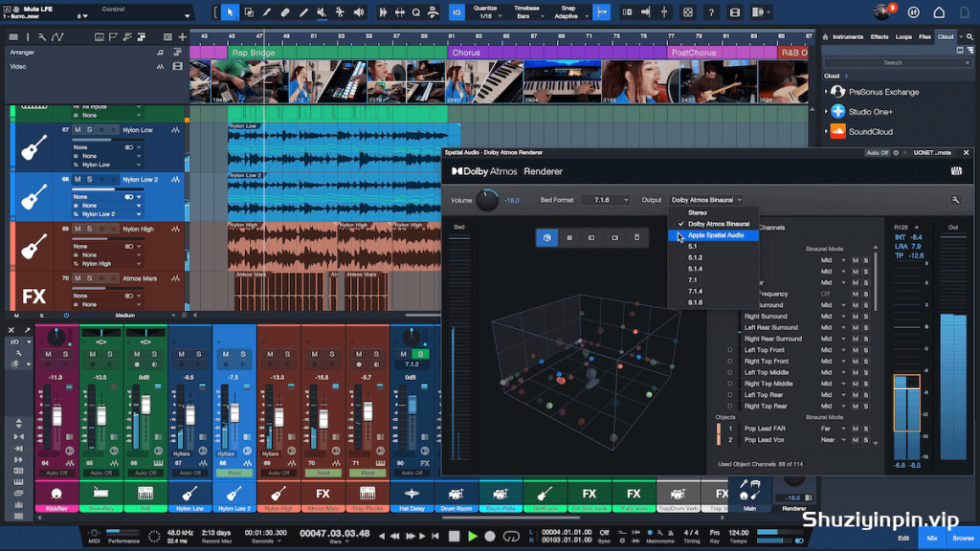Open Binaural Mode dropdown for Pop Lead Vox
The width and height of the screenshot is (980, 551).
(833, 440)
